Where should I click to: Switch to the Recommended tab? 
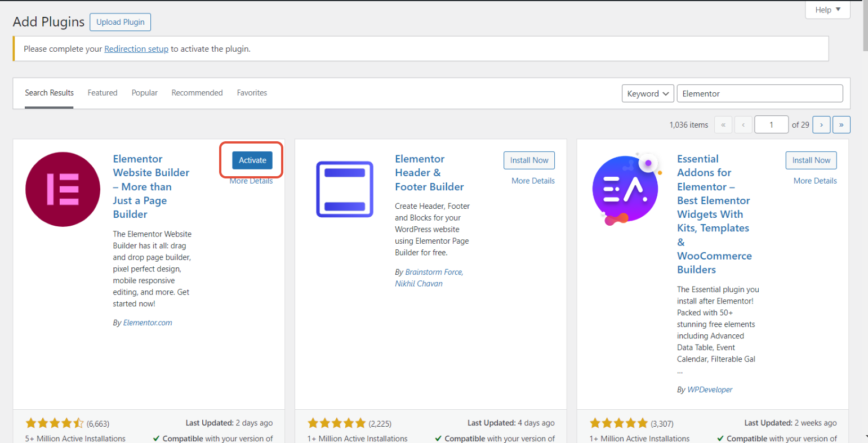pyautogui.click(x=197, y=93)
